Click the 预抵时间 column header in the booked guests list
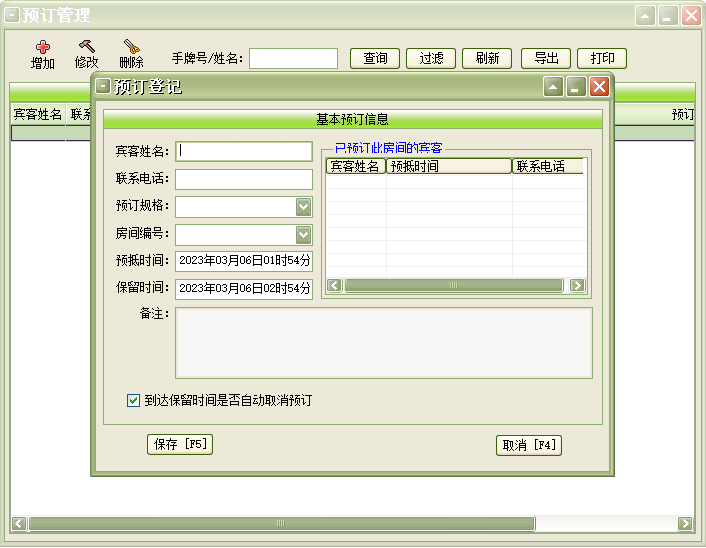Viewport: 706px width, 548px height. [449, 166]
